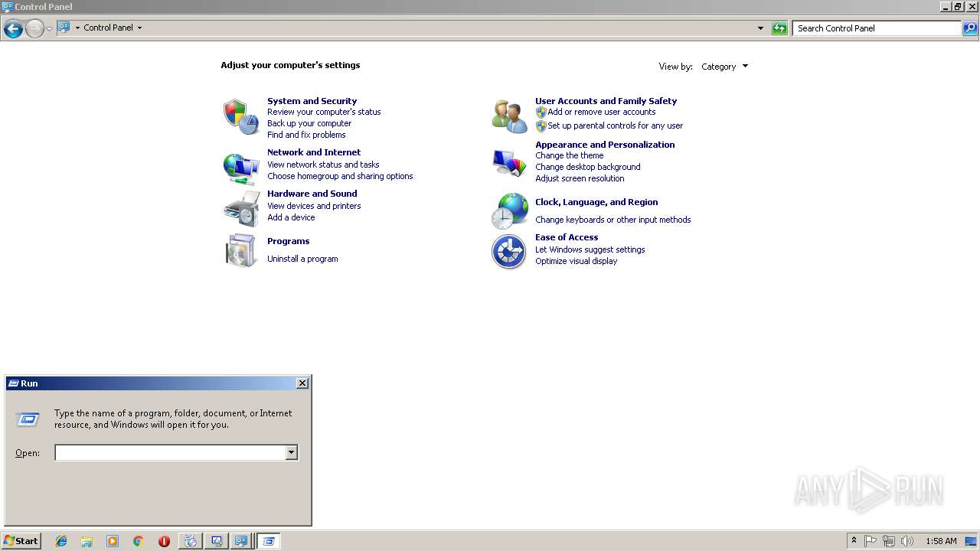Switch to the Run dialog taskbar button

click(x=268, y=541)
